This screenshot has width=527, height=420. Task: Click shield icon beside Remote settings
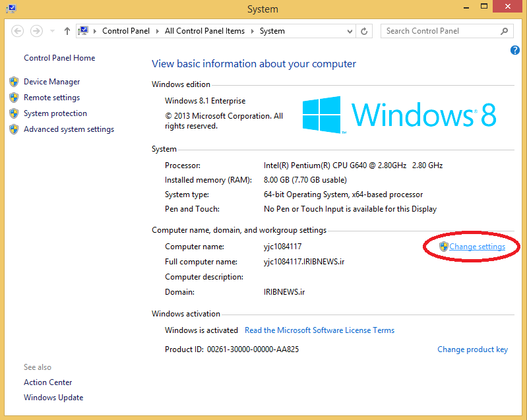(14, 98)
